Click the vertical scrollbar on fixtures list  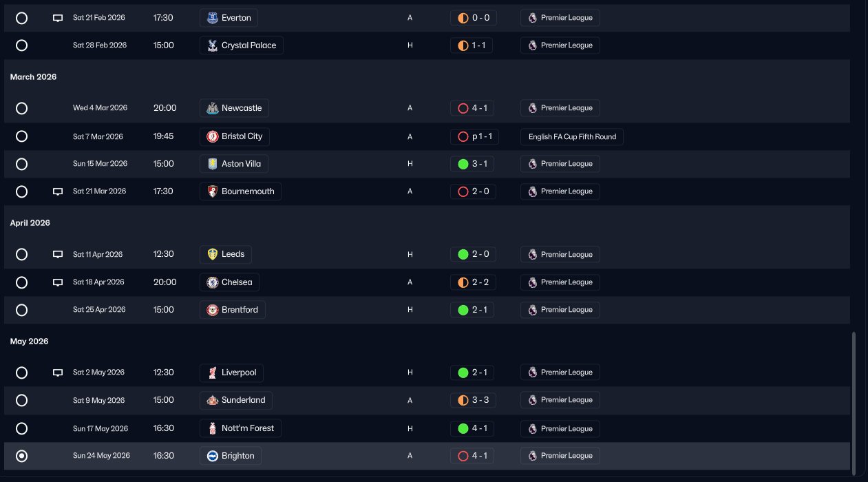854,403
